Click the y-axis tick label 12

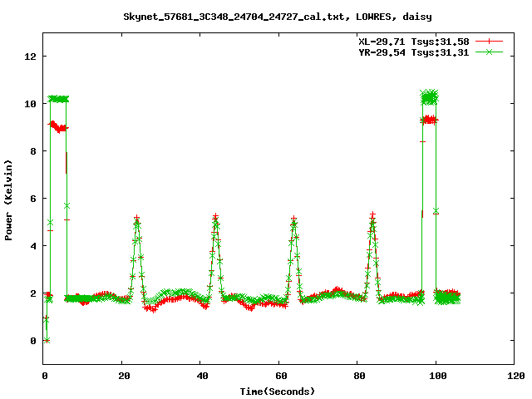pyautogui.click(x=31, y=57)
